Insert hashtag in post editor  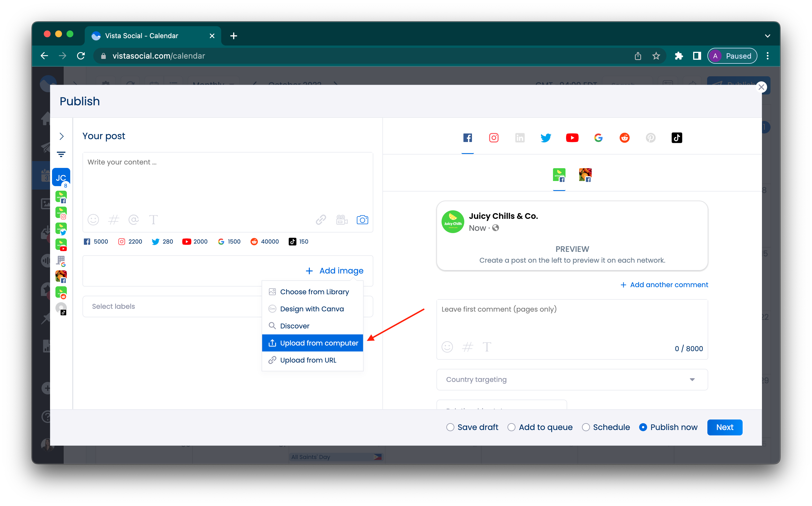pyautogui.click(x=114, y=220)
